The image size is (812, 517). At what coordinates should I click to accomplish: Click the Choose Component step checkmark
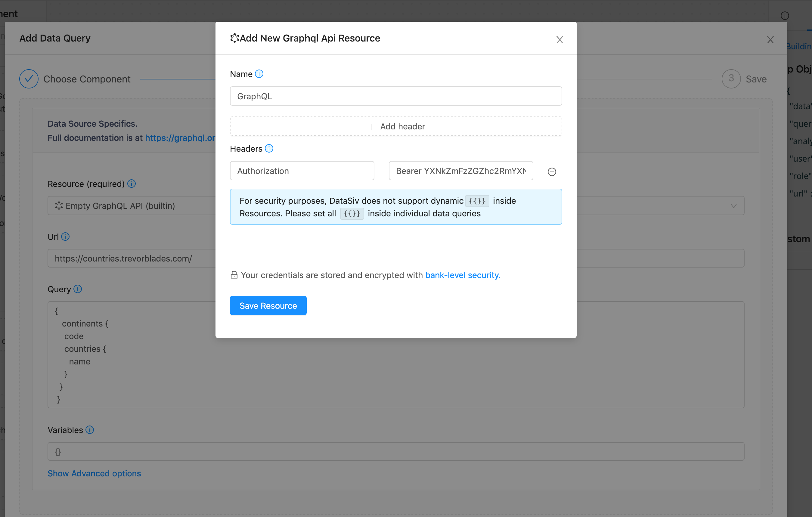(29, 79)
